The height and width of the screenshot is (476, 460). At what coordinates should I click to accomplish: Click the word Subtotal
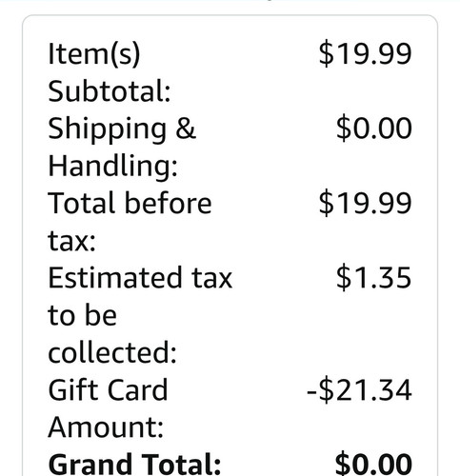pyautogui.click(x=110, y=91)
